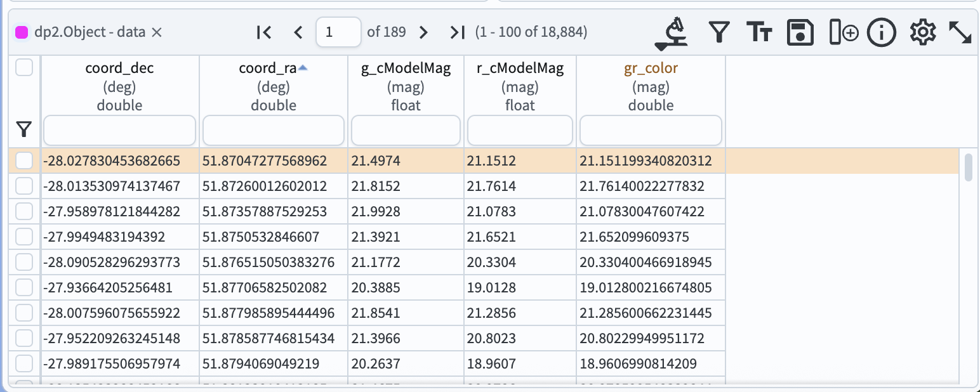Select cell value 51.877985895444496

(268, 313)
